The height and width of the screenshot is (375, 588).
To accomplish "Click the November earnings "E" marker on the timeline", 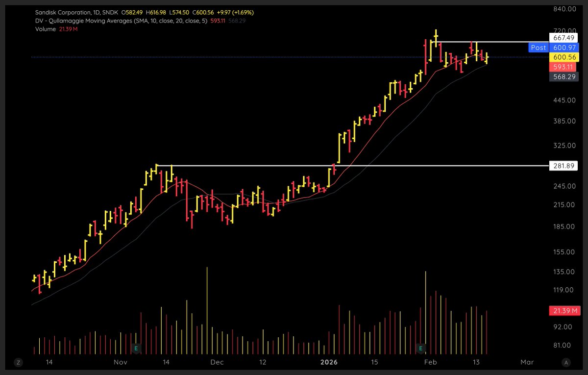I will 136,348.
